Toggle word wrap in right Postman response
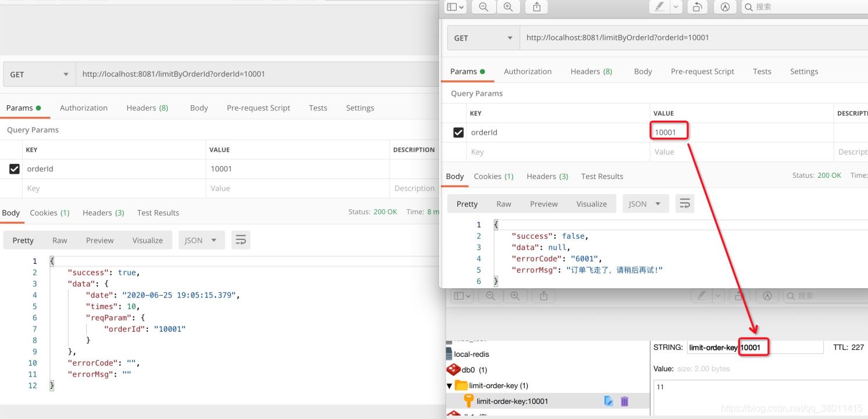The height and width of the screenshot is (419, 868). pos(685,203)
